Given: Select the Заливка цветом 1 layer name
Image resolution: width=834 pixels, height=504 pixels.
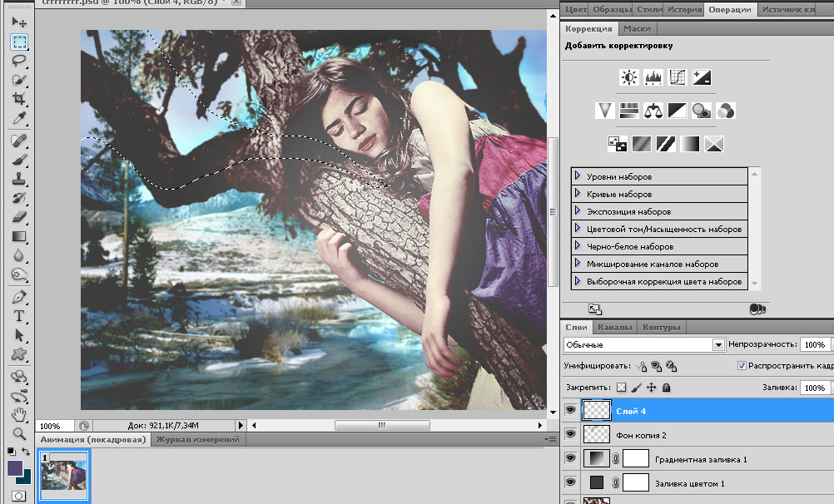Looking at the screenshot, I should point(690,484).
